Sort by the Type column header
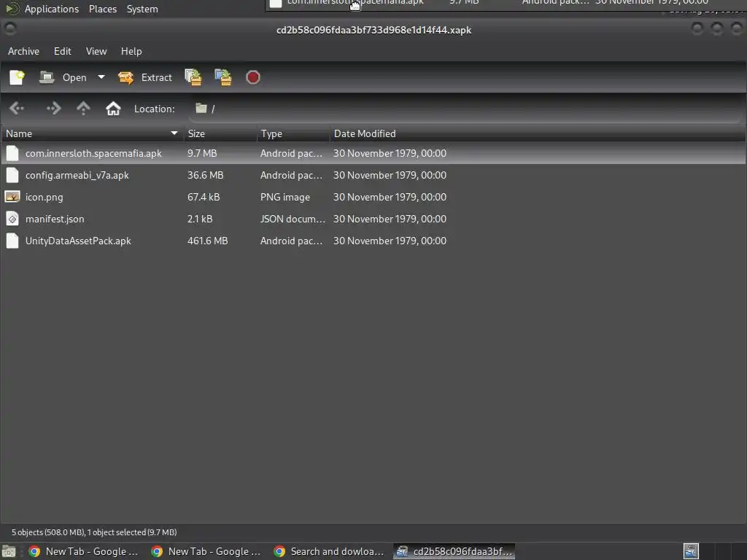Viewport: 747px width, 560px height. click(x=294, y=134)
